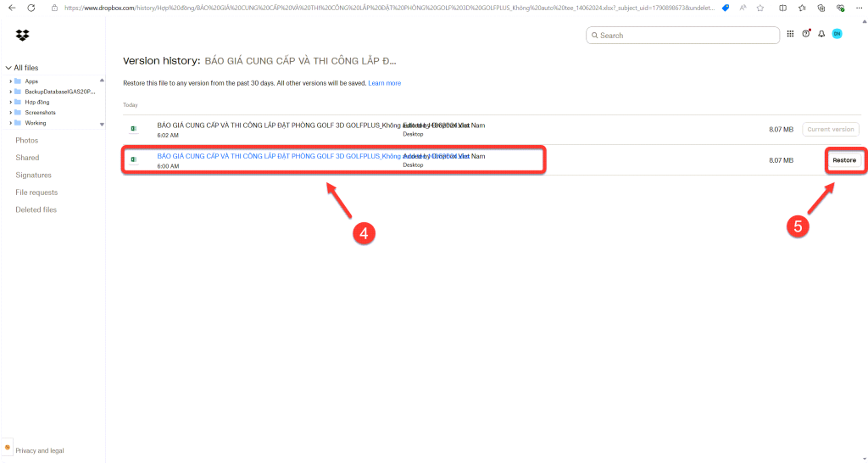Open the notifications bell

(x=821, y=35)
